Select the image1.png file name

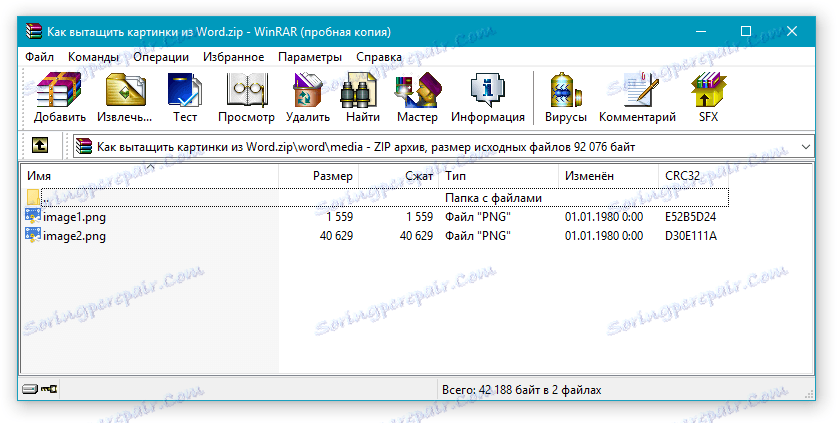[x=74, y=217]
